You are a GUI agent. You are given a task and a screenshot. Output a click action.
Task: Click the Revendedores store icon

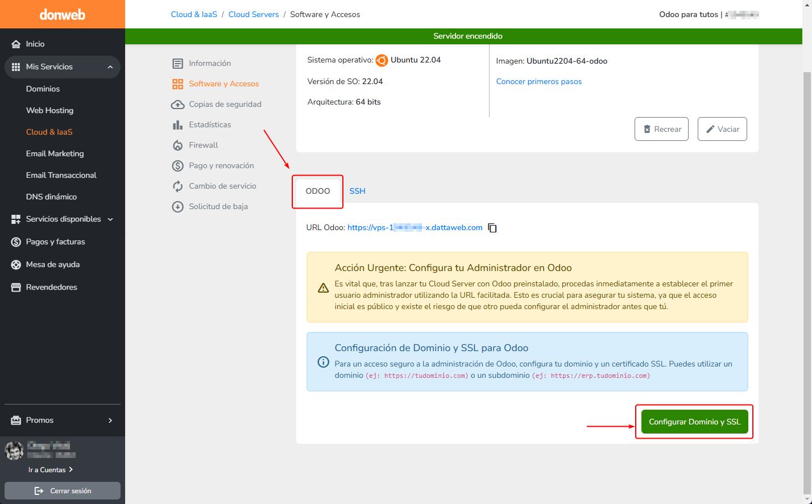tap(16, 287)
